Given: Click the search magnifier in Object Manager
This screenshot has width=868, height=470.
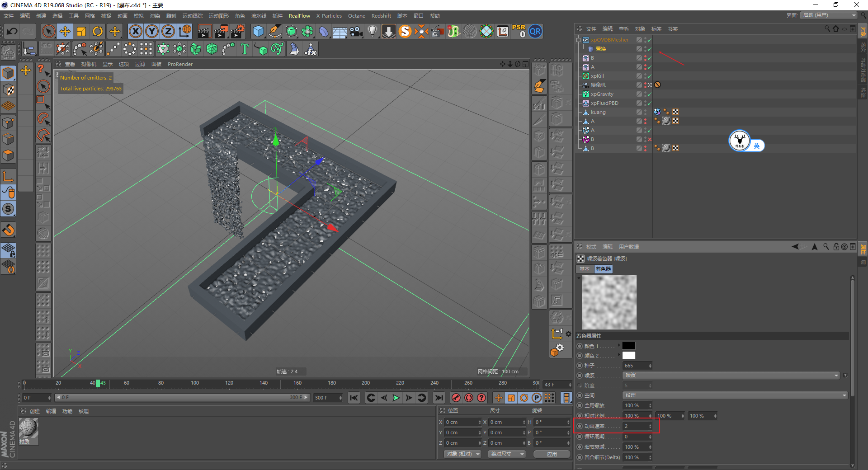Looking at the screenshot, I should [827, 28].
